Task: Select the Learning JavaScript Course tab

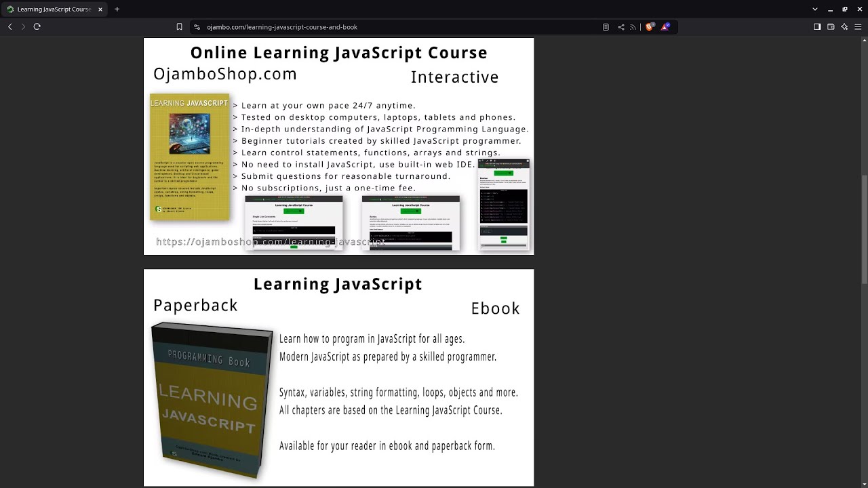Action: point(54,9)
